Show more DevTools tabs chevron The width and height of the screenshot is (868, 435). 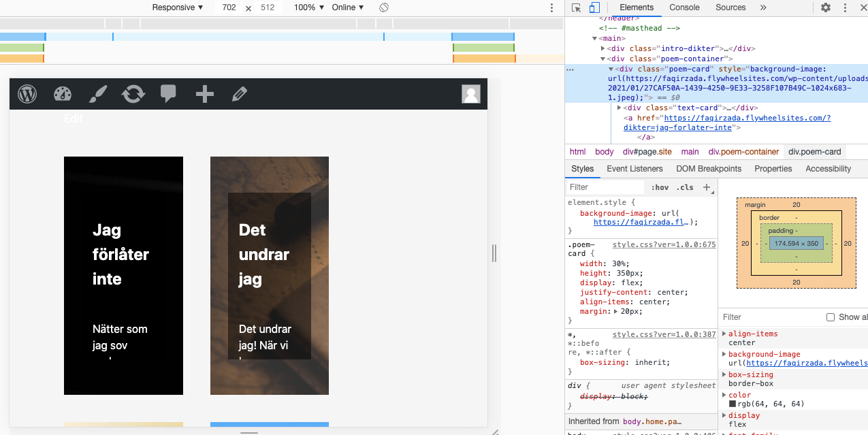click(x=763, y=7)
